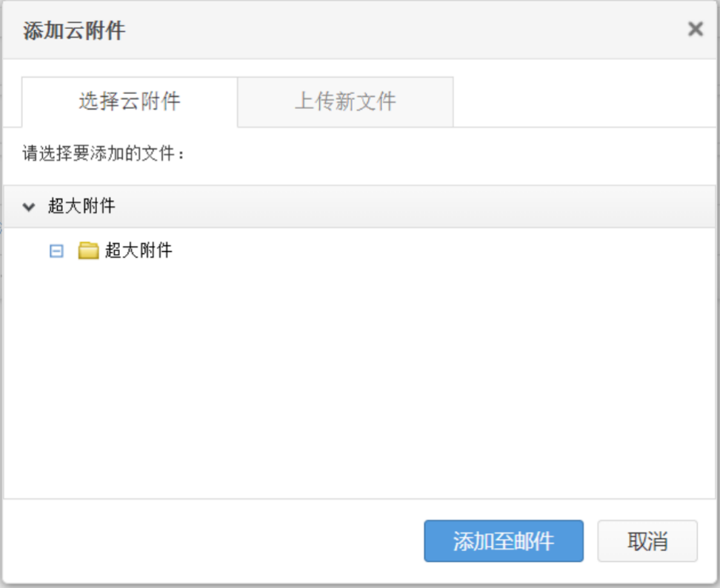
Task: Confirm selection with the blue button
Action: 504,541
